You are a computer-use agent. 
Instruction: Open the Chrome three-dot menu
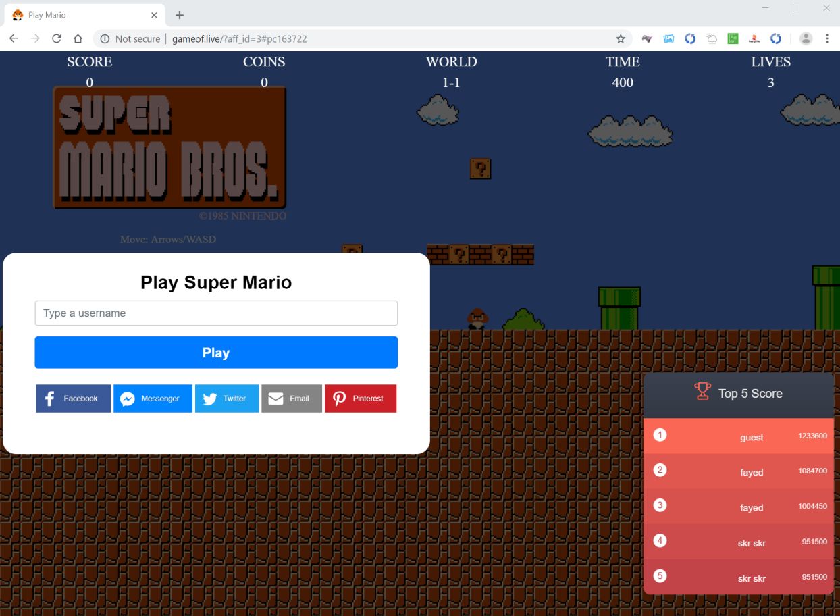tap(827, 38)
